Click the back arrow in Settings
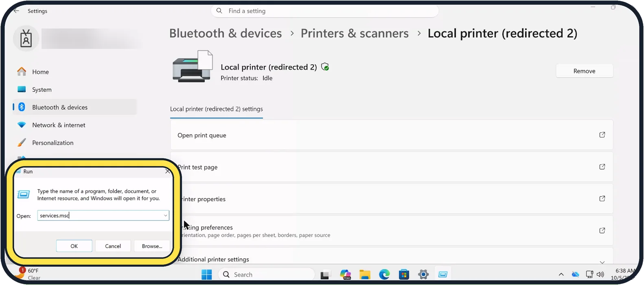This screenshot has width=644, height=285. (17, 11)
